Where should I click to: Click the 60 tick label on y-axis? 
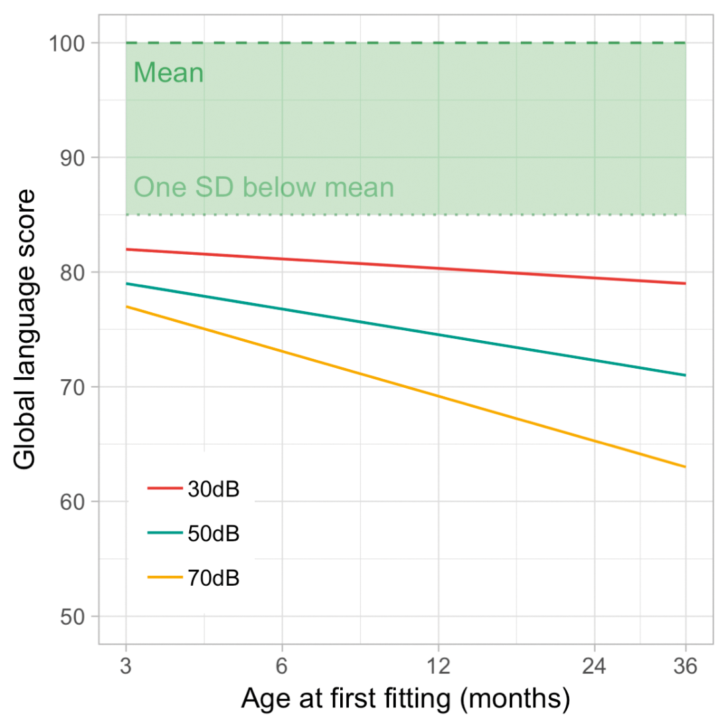(72, 502)
